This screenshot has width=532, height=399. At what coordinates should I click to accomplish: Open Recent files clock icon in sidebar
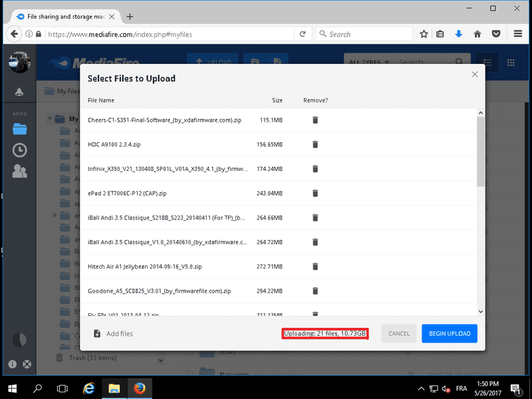coord(19,150)
